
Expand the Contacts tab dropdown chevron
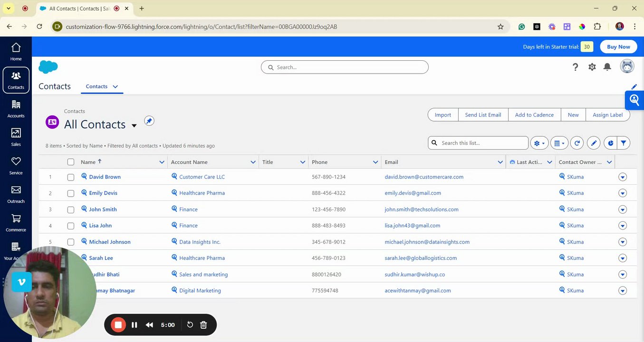tap(115, 86)
